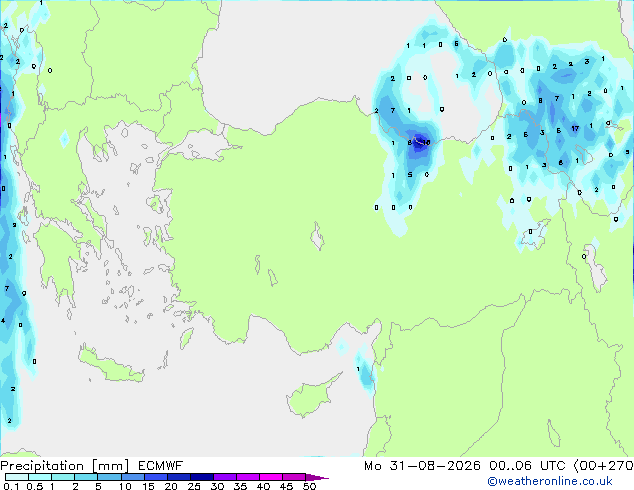Click the legend value label '25'
Image resolution: width=634 pixels, height=490 pixels.
(x=194, y=486)
